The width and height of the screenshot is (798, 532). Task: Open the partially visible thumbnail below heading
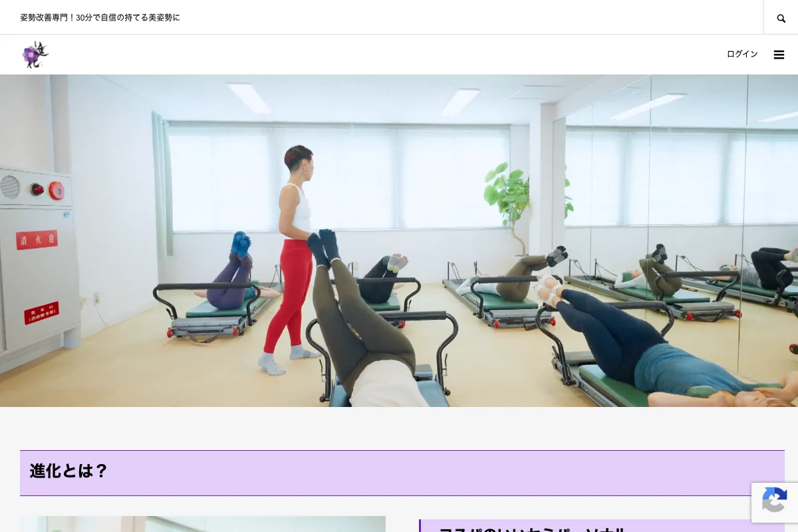pos(202,524)
